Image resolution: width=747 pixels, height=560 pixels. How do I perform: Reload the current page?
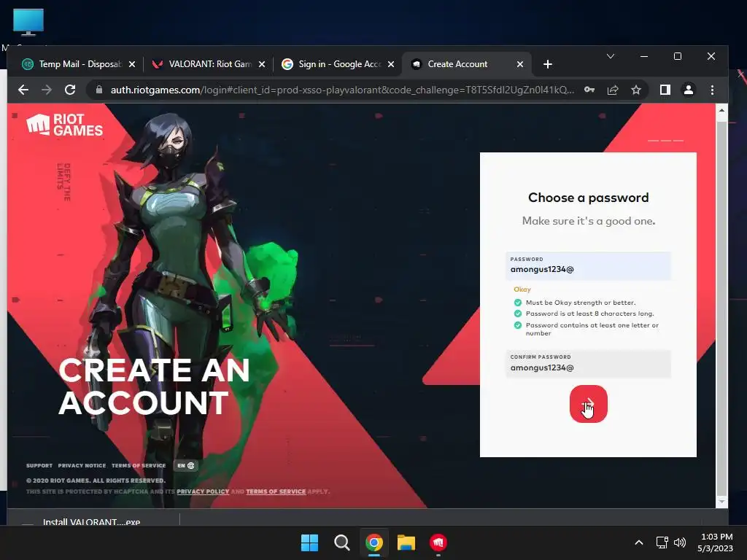(x=70, y=90)
